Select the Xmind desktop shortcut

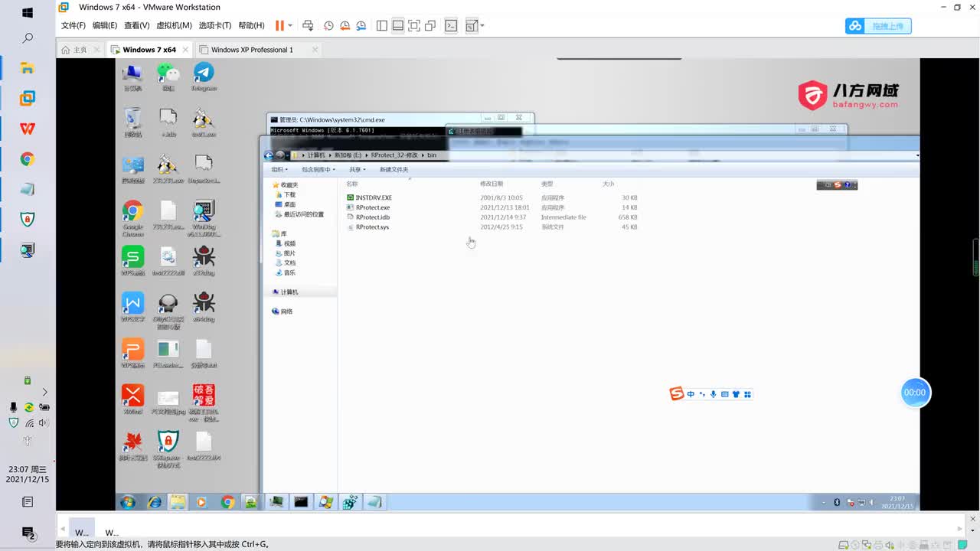(x=132, y=399)
